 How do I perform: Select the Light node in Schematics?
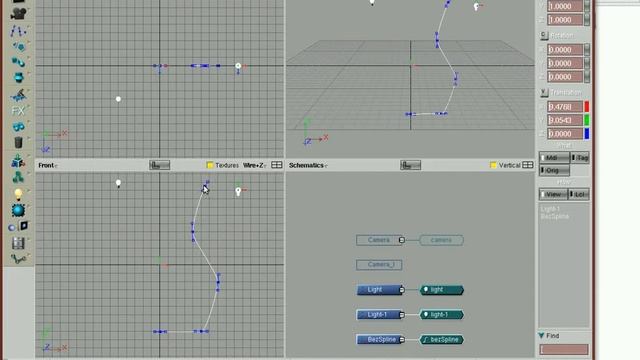(378, 290)
